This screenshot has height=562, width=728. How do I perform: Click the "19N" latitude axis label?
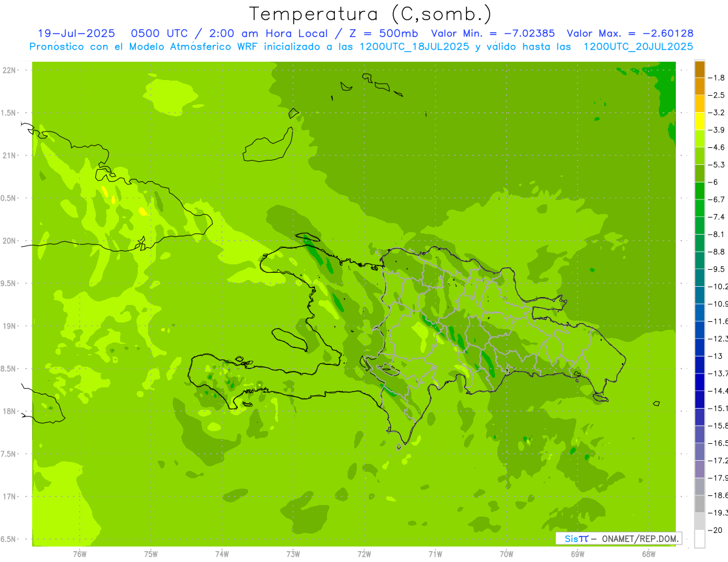coord(10,326)
